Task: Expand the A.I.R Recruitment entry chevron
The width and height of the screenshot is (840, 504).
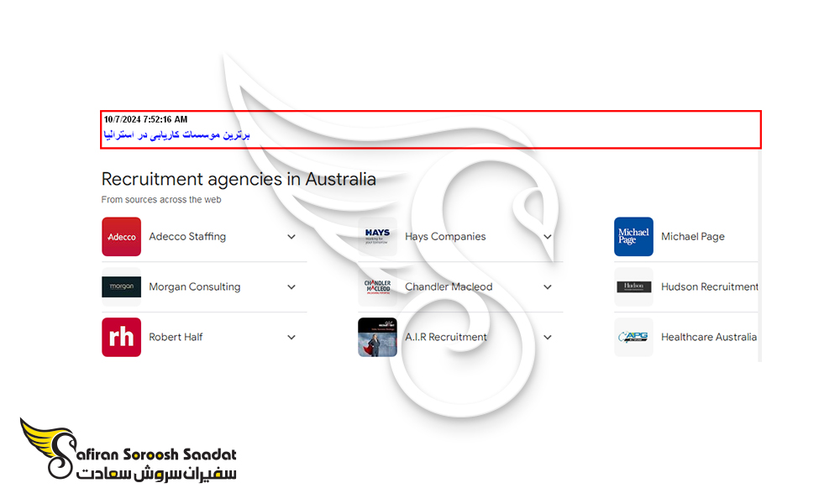Action: coord(548,338)
